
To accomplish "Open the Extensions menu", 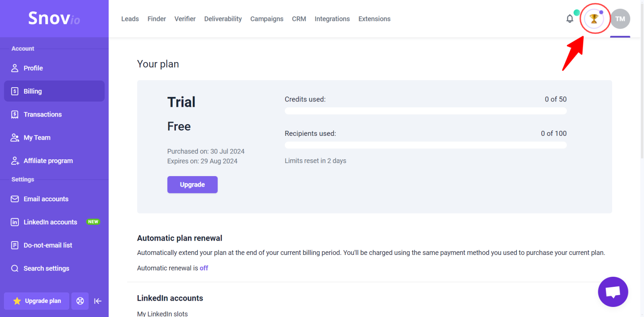I will [x=374, y=19].
